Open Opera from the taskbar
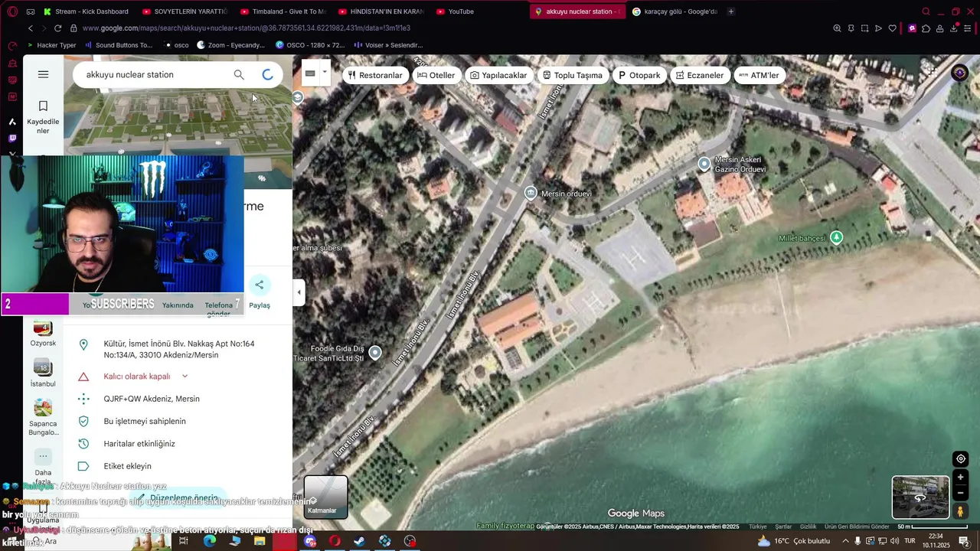 [x=335, y=541]
